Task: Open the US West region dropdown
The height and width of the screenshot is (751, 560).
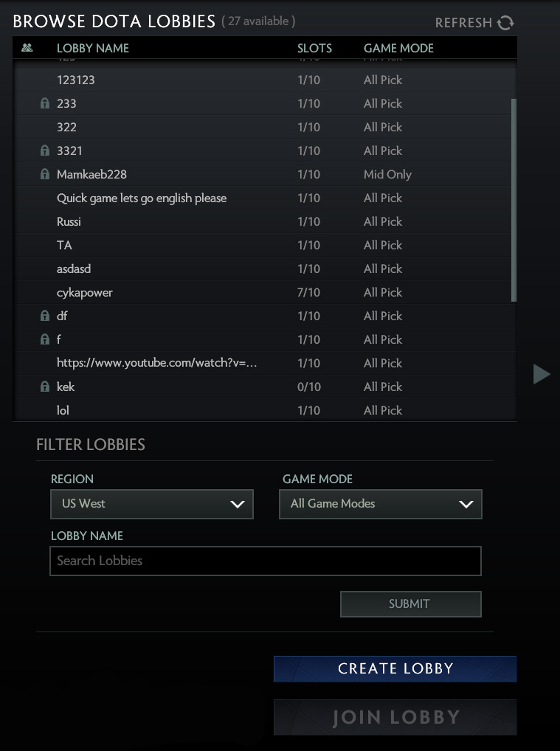Action: 152,504
